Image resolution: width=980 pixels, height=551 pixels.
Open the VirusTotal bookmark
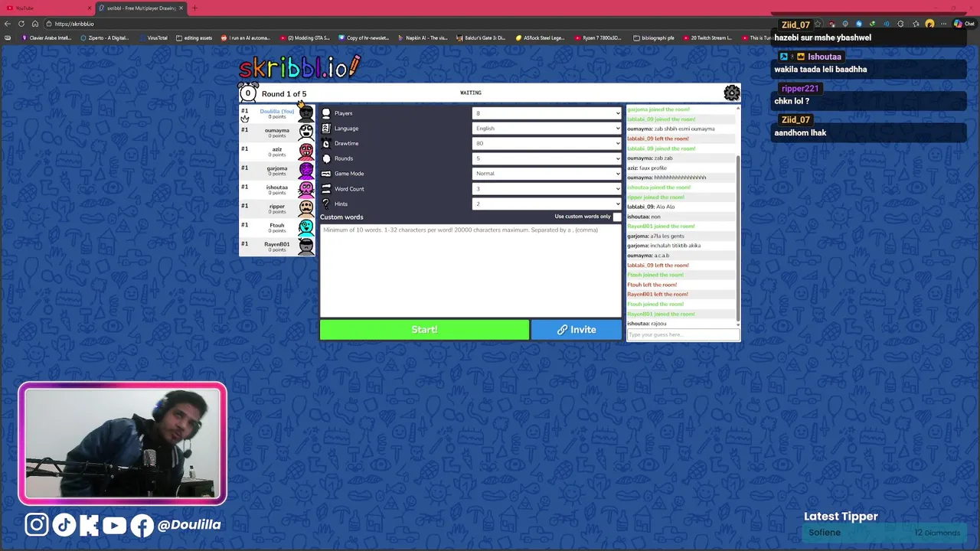click(153, 37)
